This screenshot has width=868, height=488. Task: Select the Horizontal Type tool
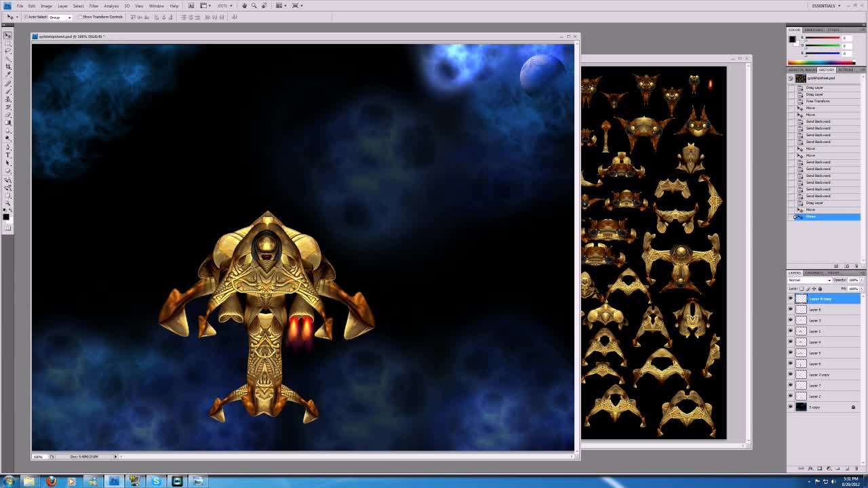[8, 155]
